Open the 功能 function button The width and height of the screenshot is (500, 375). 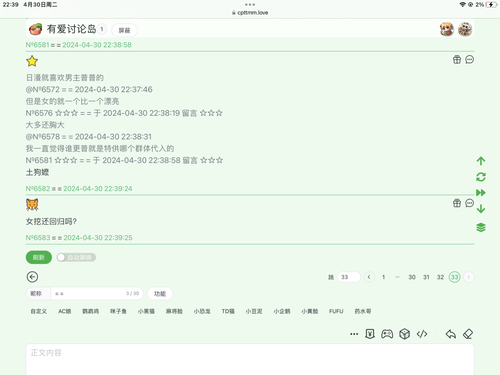160,294
